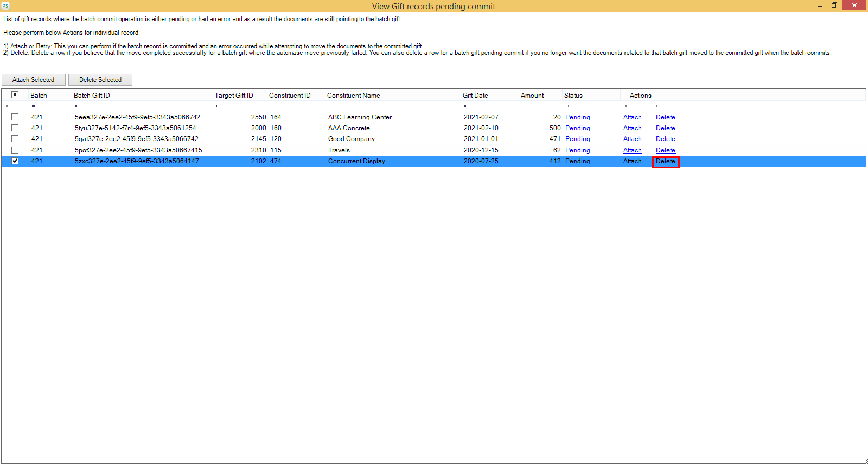Click the Amount column equals filter operator
The height and width of the screenshot is (464, 868).
pos(524,106)
